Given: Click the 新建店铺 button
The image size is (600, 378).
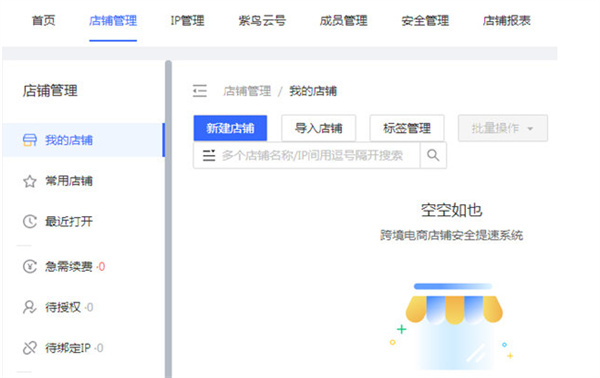Looking at the screenshot, I should click(230, 128).
